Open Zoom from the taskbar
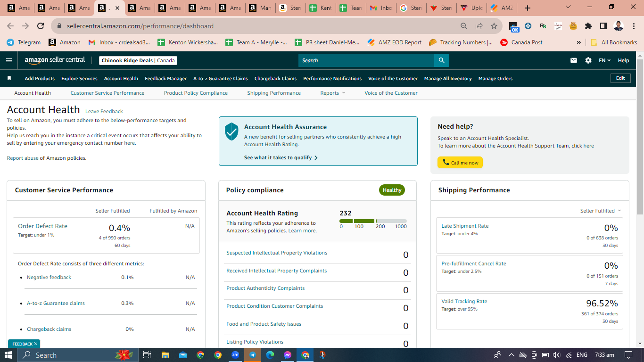The image size is (644, 362). tap(235, 355)
